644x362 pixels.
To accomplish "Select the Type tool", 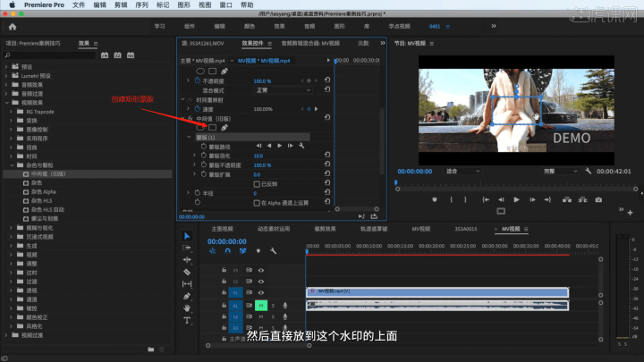I will [187, 320].
